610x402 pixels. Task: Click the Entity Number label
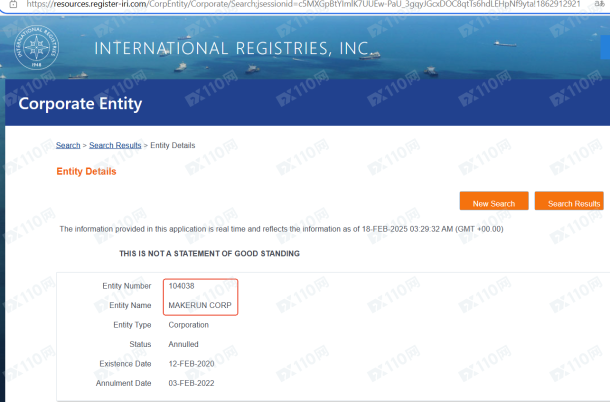(127, 286)
